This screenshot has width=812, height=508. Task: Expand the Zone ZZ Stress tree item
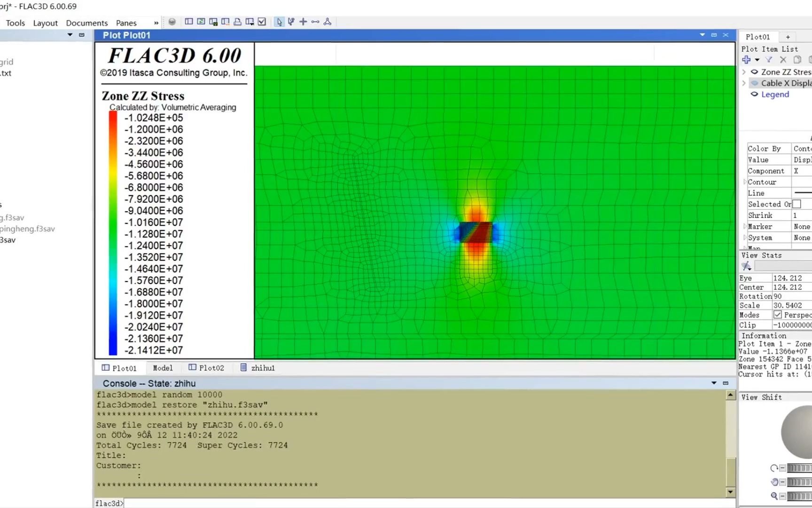[744, 72]
